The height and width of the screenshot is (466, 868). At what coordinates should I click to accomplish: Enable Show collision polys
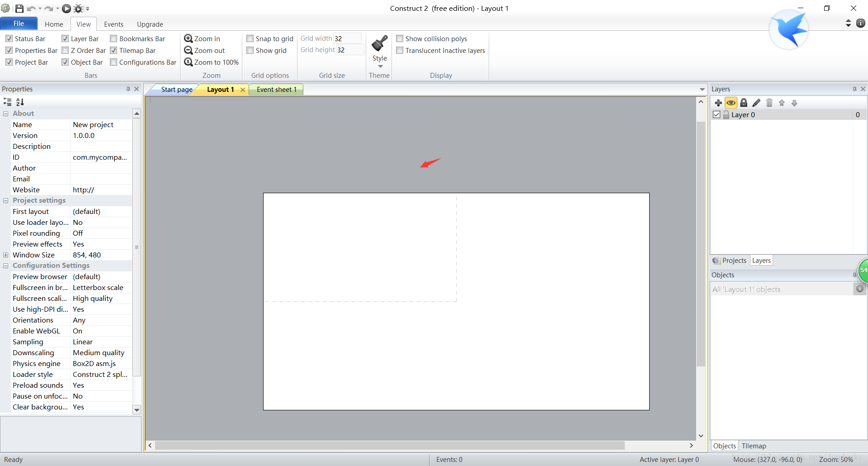(x=400, y=38)
